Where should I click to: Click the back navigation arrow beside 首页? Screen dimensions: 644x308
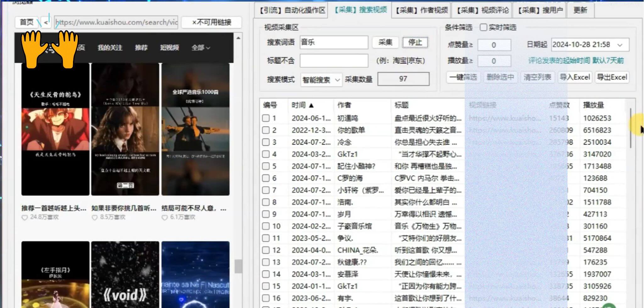(x=46, y=22)
